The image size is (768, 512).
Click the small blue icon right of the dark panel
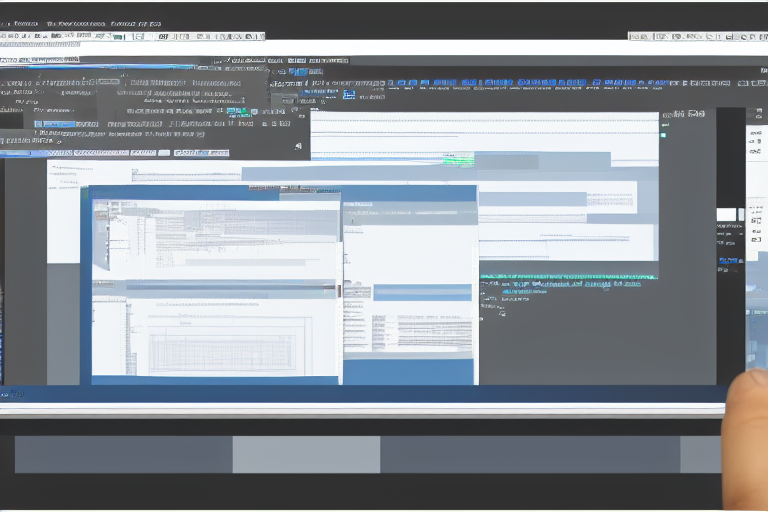point(348,94)
